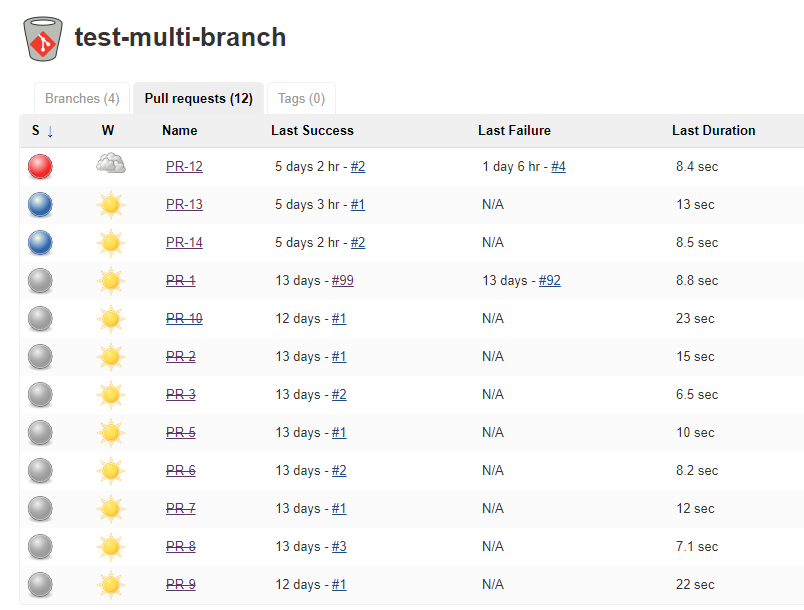Select the Pull requests (12) tab
804x610 pixels.
click(x=198, y=99)
